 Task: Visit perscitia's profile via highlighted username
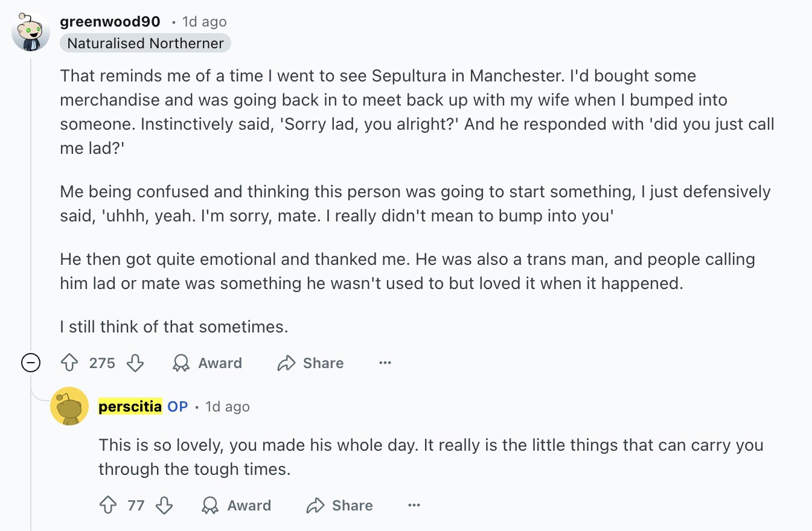pos(129,406)
